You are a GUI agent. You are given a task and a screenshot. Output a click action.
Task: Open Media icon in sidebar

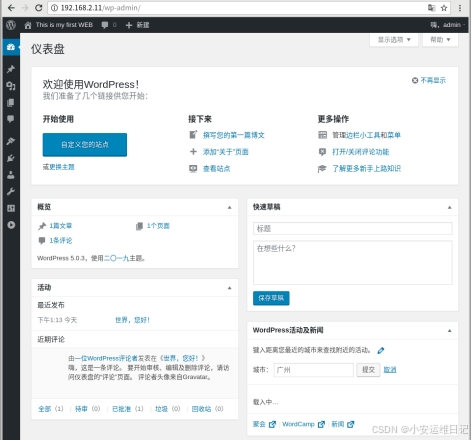(x=11, y=86)
